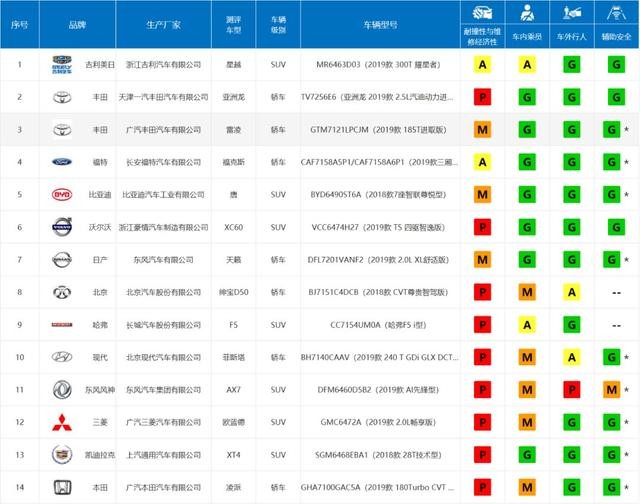Click the Dongfeng logo in row 11
The width and height of the screenshot is (640, 504).
pos(62,390)
